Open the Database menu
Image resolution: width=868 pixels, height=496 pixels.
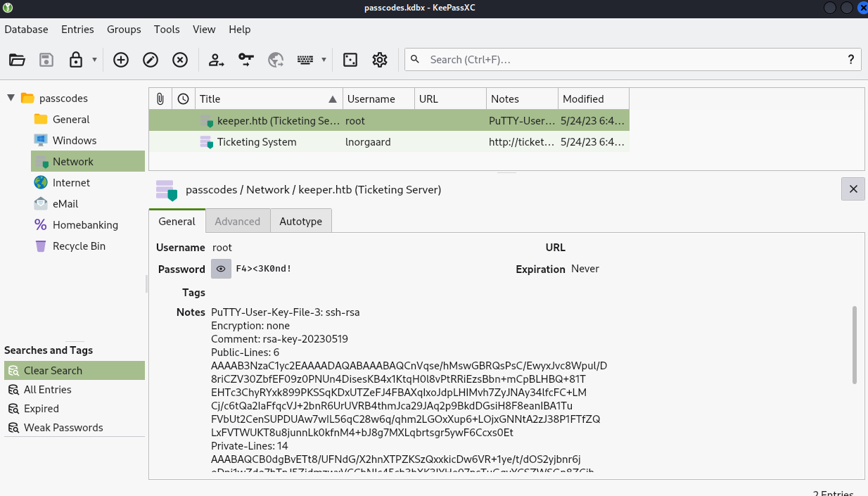pos(27,30)
